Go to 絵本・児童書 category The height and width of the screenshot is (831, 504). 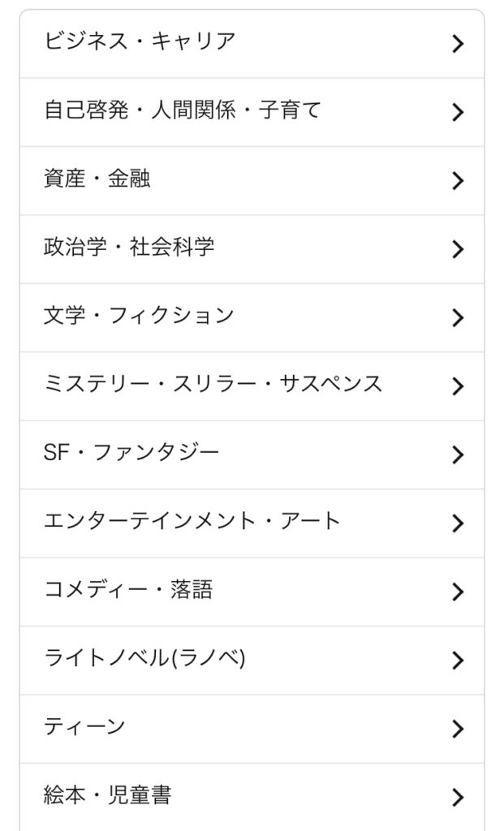pos(107,794)
